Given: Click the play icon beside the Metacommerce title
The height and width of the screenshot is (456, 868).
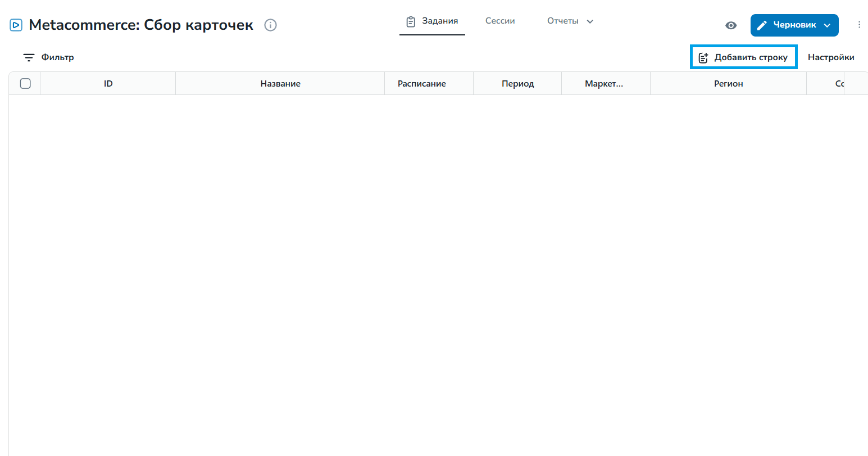Looking at the screenshot, I should coord(16,25).
